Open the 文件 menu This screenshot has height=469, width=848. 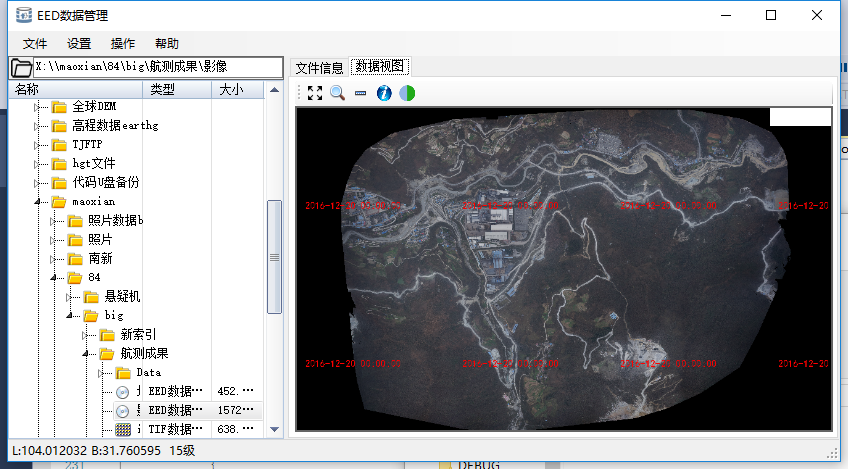pos(35,44)
